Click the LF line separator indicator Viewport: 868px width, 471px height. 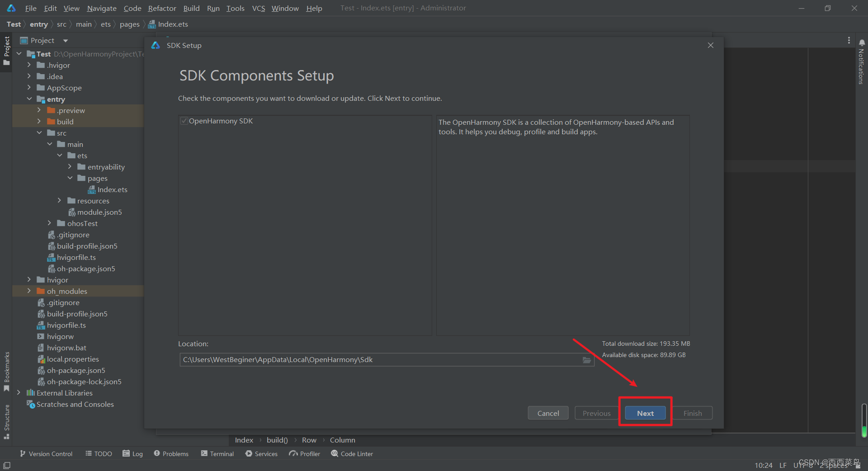tap(783, 465)
